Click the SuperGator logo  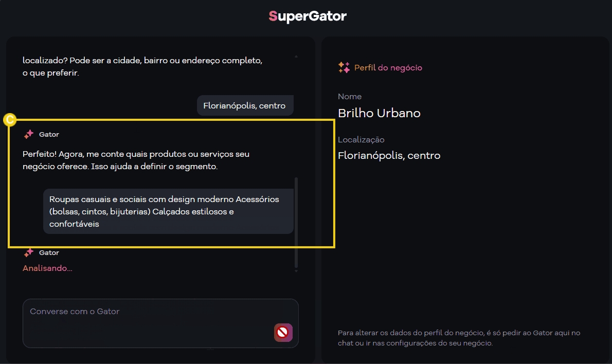coord(307,16)
